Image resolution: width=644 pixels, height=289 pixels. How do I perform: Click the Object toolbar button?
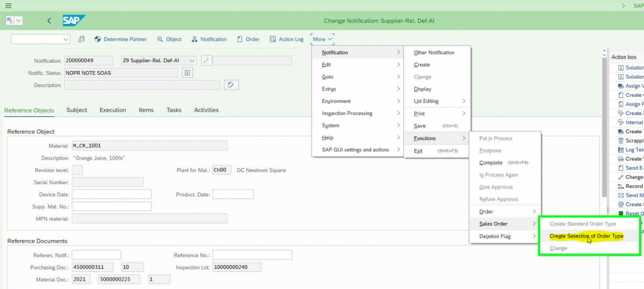point(169,39)
